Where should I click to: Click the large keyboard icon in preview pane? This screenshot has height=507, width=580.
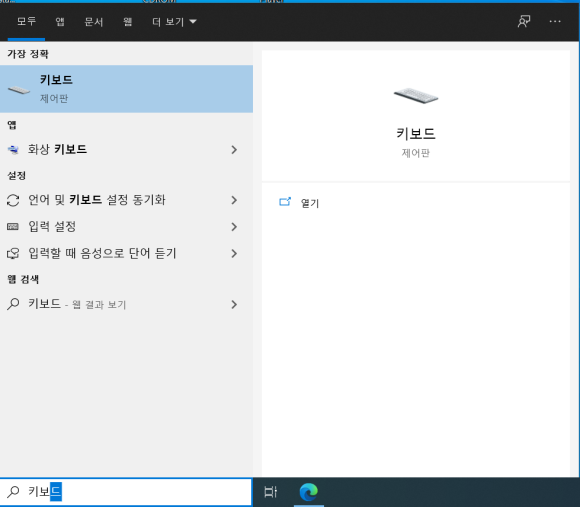pyautogui.click(x=416, y=95)
